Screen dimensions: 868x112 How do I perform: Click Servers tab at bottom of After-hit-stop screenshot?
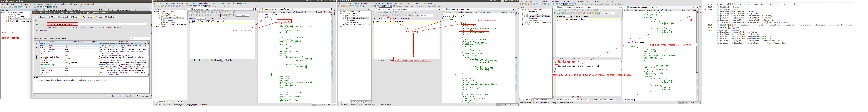tap(345, 102)
